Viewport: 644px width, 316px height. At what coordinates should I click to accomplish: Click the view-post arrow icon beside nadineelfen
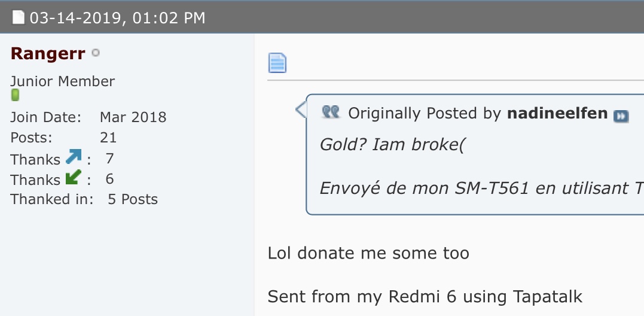point(621,116)
